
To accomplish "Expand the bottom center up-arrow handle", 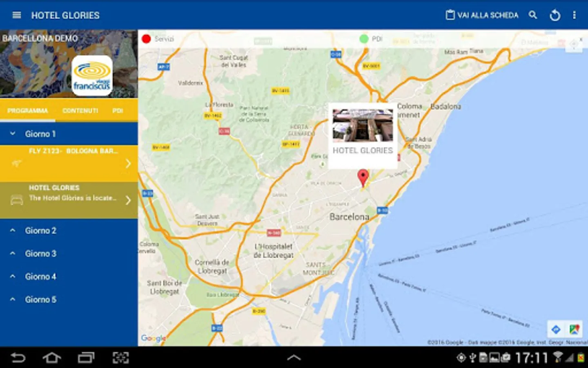I will pos(294,358).
